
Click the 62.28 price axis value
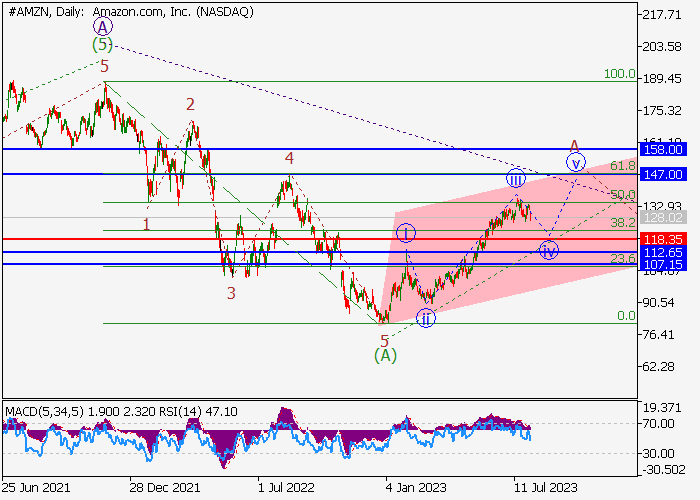[658, 367]
